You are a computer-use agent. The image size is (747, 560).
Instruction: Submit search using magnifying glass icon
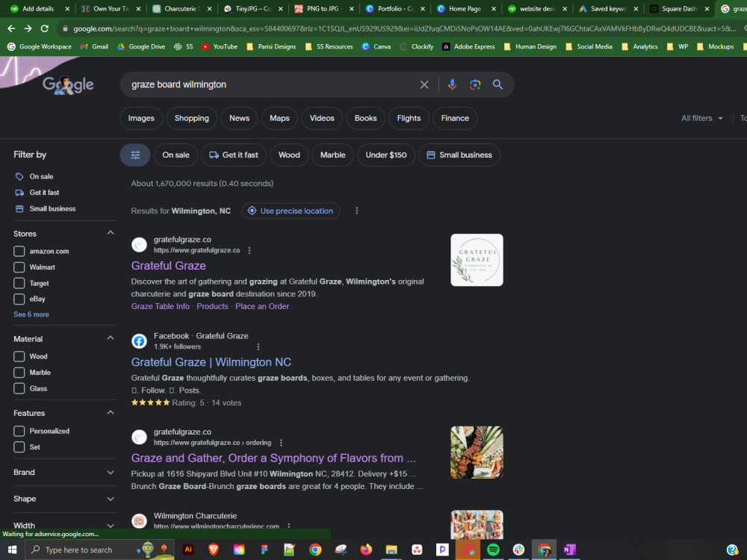pyautogui.click(x=498, y=85)
